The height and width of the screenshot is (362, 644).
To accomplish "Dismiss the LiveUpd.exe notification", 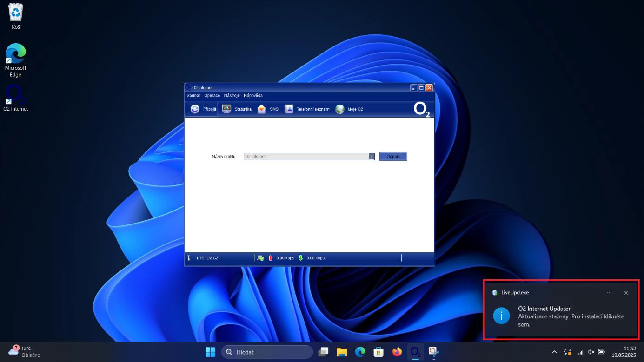I will coord(626,293).
